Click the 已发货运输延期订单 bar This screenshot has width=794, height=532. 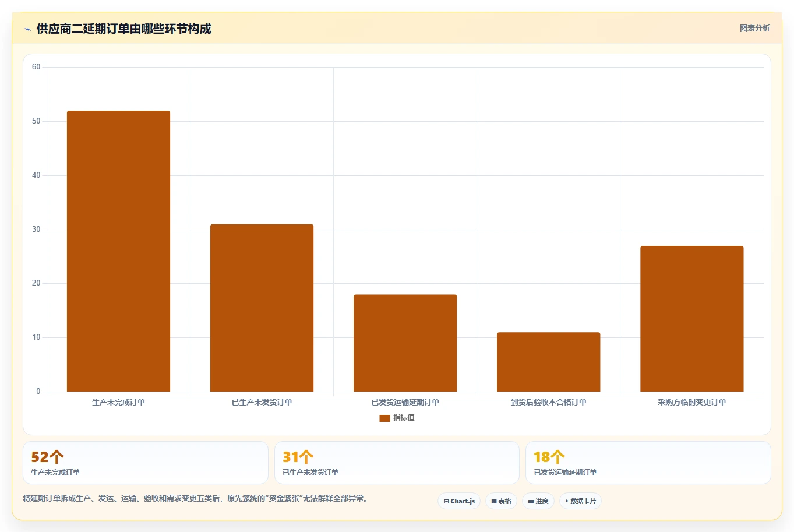click(405, 343)
